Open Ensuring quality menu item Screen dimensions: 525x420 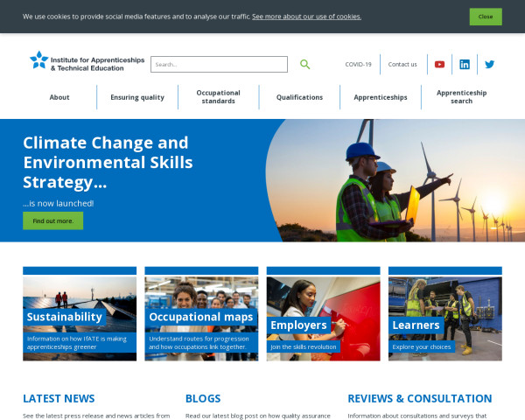(137, 97)
